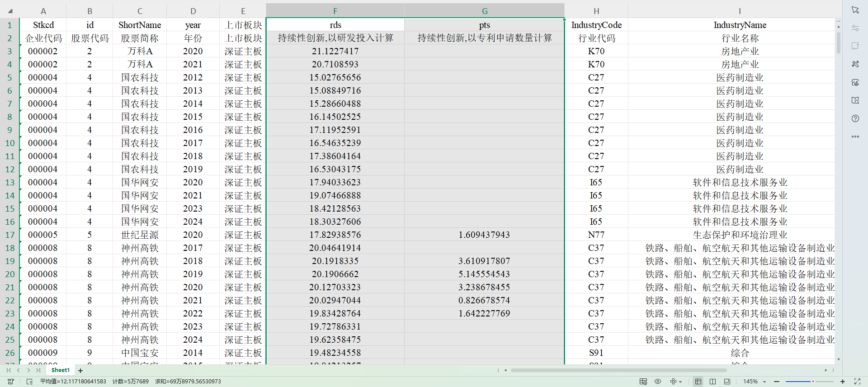Click the Select All corner triangle

click(x=10, y=11)
